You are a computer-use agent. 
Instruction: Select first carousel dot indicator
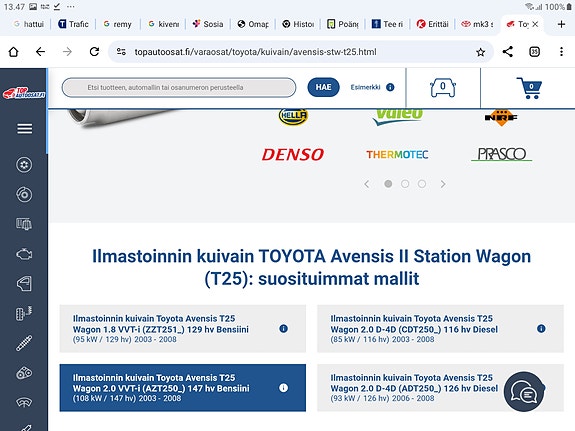388,184
